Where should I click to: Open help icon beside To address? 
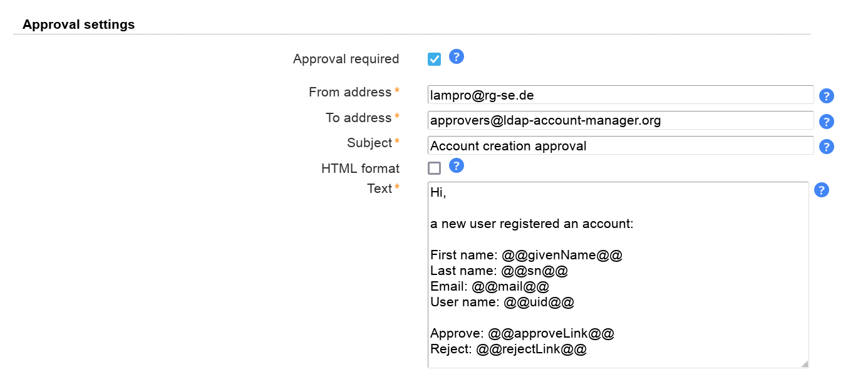[x=826, y=122]
